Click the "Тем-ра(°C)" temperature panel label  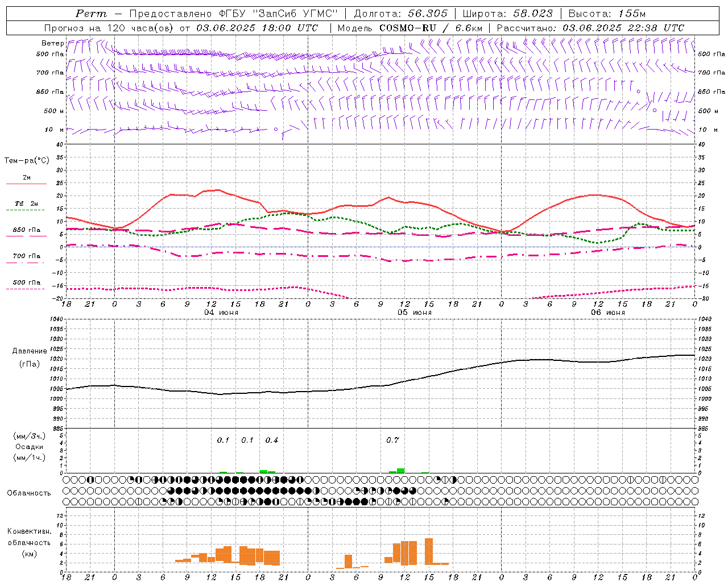(x=27, y=161)
